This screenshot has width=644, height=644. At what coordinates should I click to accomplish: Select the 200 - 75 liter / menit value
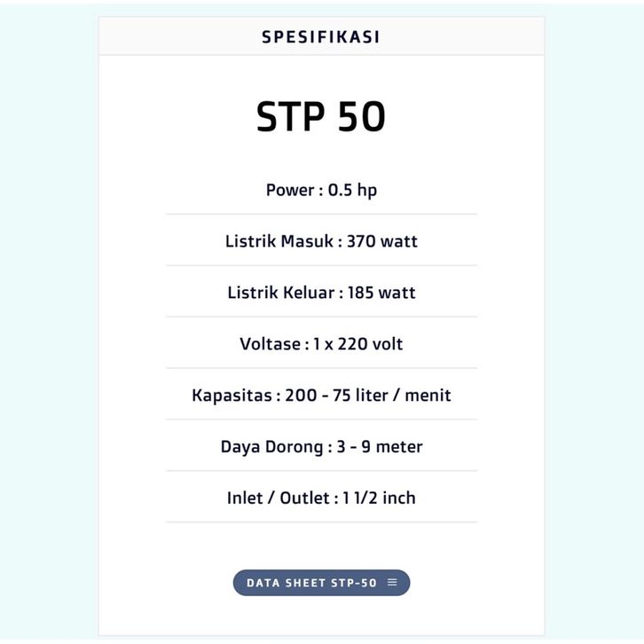(368, 395)
